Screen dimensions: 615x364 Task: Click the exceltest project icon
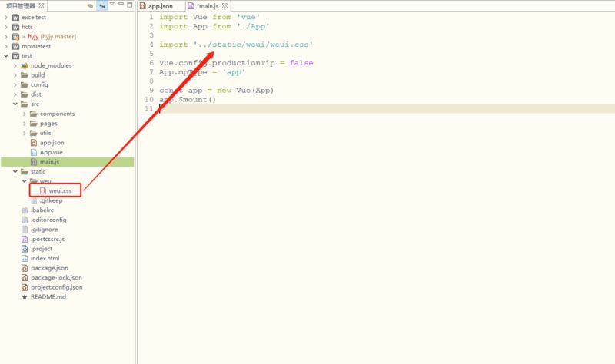click(15, 17)
